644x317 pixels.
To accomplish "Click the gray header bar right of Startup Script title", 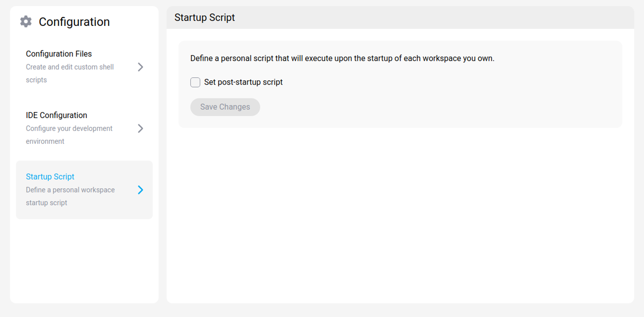I will (x=425, y=18).
